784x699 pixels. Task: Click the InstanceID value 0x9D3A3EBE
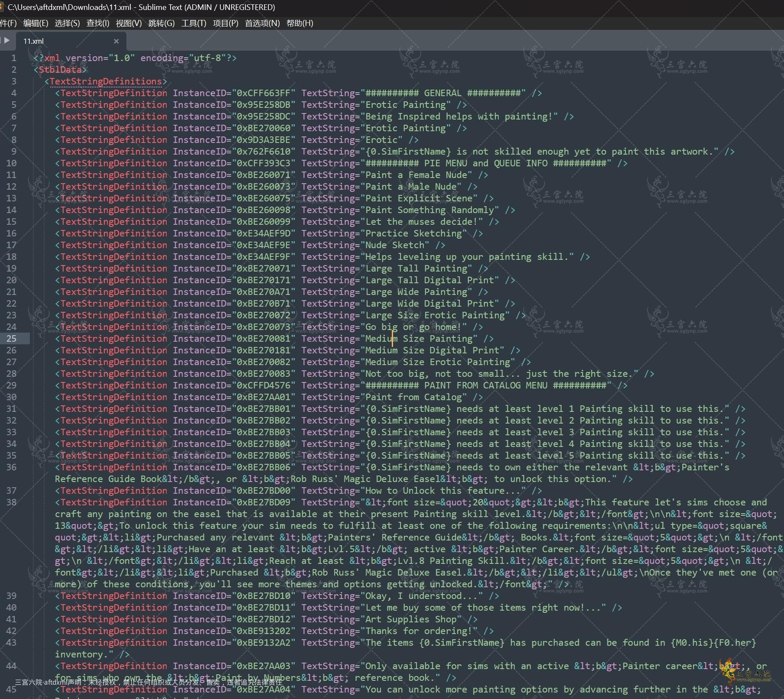pyautogui.click(x=264, y=140)
